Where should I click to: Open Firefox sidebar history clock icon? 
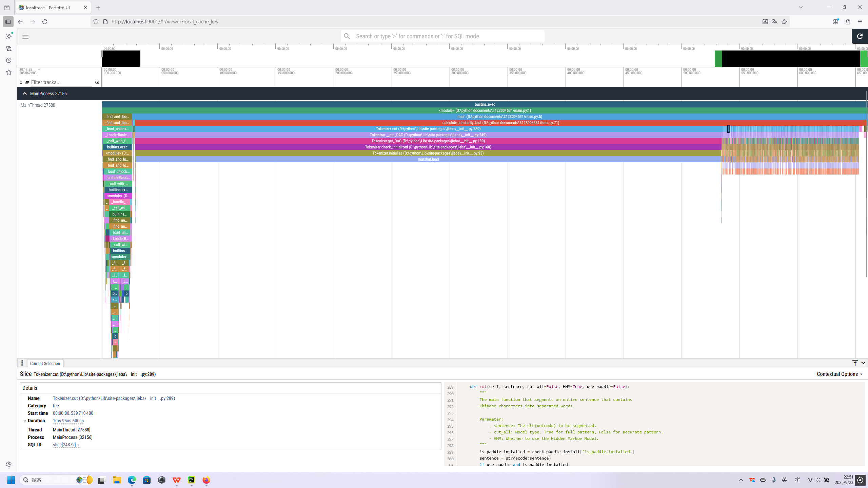click(9, 60)
